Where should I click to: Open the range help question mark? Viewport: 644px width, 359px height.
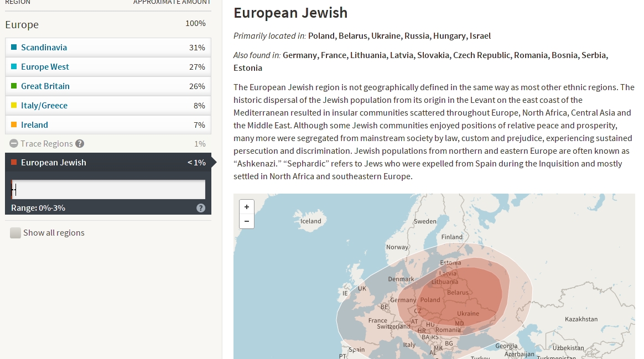(x=200, y=208)
